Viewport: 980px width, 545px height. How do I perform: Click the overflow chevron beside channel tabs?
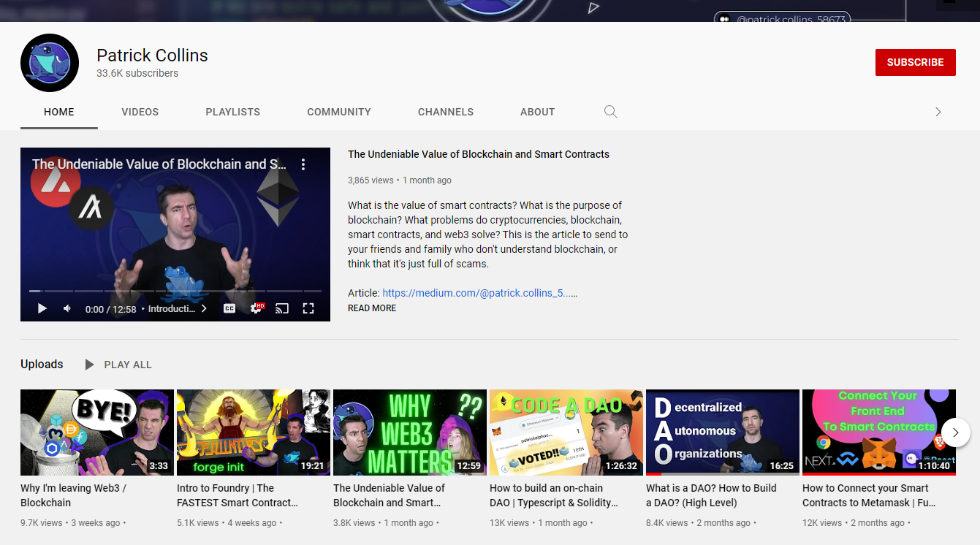tap(938, 112)
